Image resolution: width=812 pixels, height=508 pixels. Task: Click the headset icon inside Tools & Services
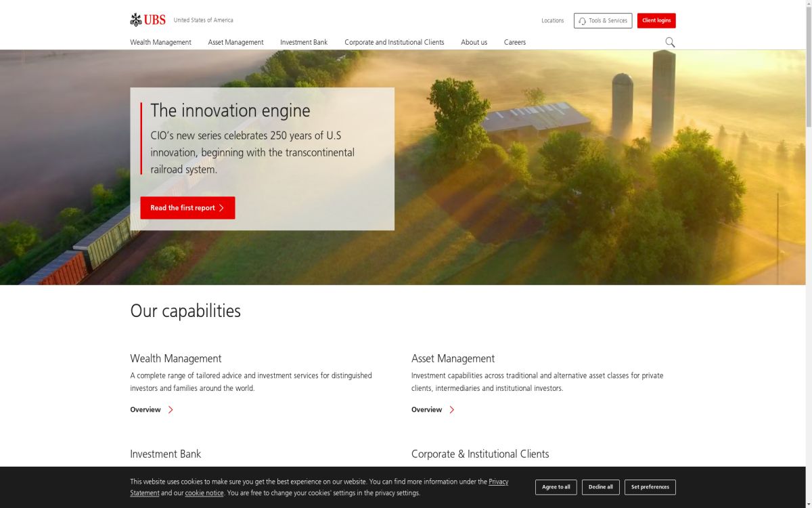click(581, 20)
